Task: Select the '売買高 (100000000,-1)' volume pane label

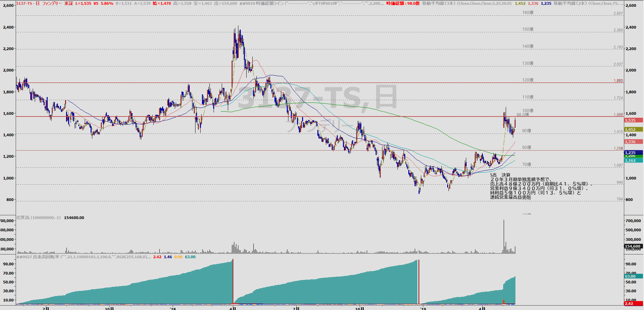Action: (38, 218)
